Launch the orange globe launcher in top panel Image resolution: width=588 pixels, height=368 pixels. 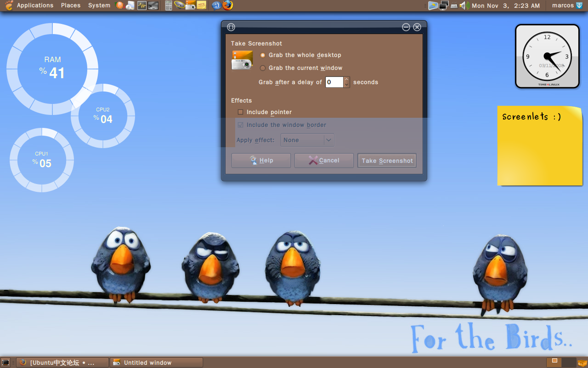(119, 6)
